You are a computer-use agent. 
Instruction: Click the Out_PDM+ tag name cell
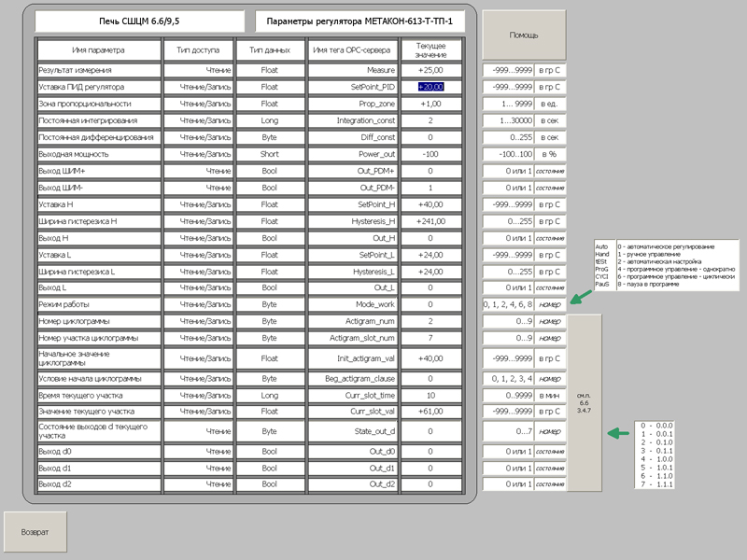pyautogui.click(x=352, y=171)
